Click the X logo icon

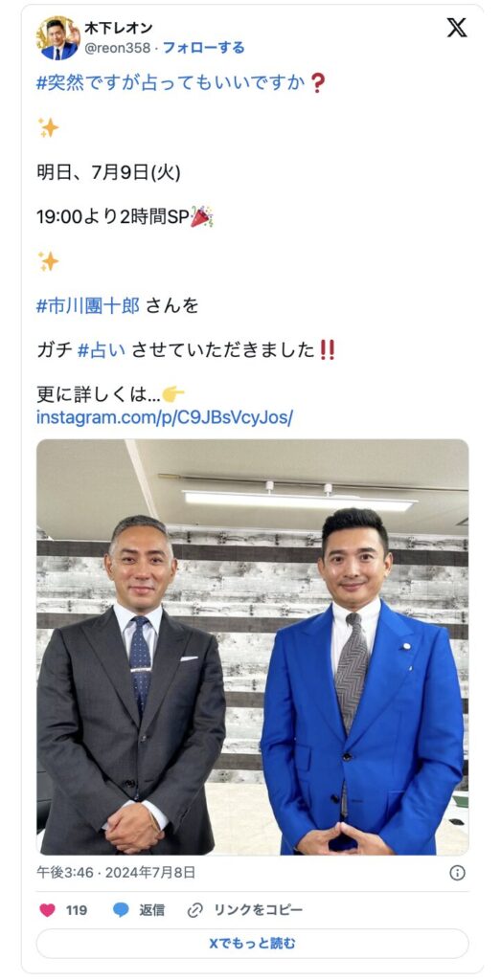[x=457, y=28]
